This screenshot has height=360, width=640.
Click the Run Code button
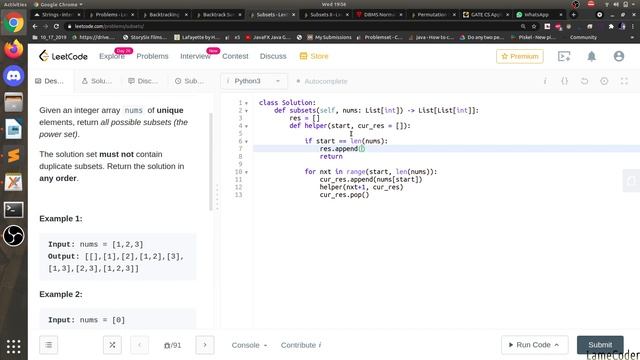click(x=535, y=345)
